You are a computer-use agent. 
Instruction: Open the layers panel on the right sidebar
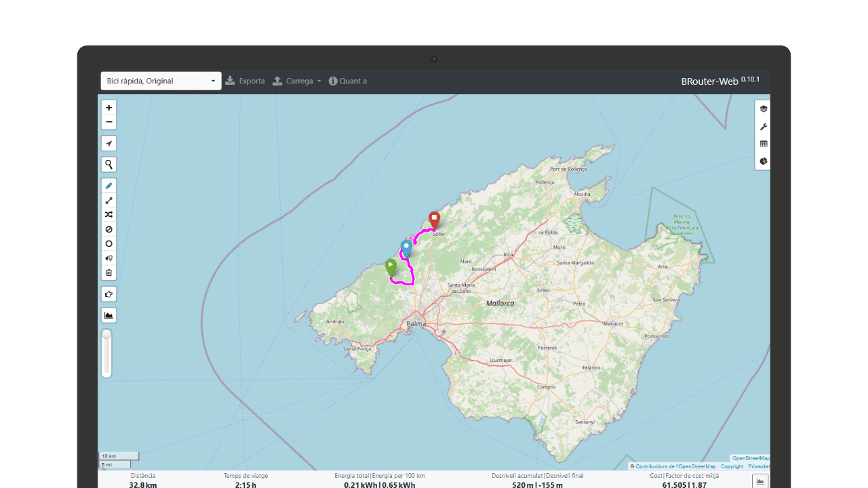[x=762, y=108]
